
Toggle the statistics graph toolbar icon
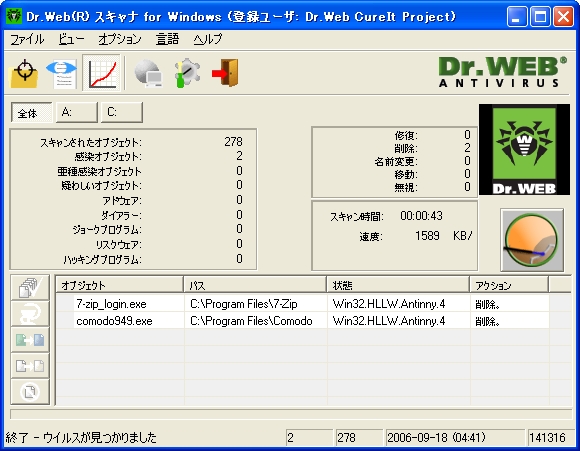(x=102, y=73)
